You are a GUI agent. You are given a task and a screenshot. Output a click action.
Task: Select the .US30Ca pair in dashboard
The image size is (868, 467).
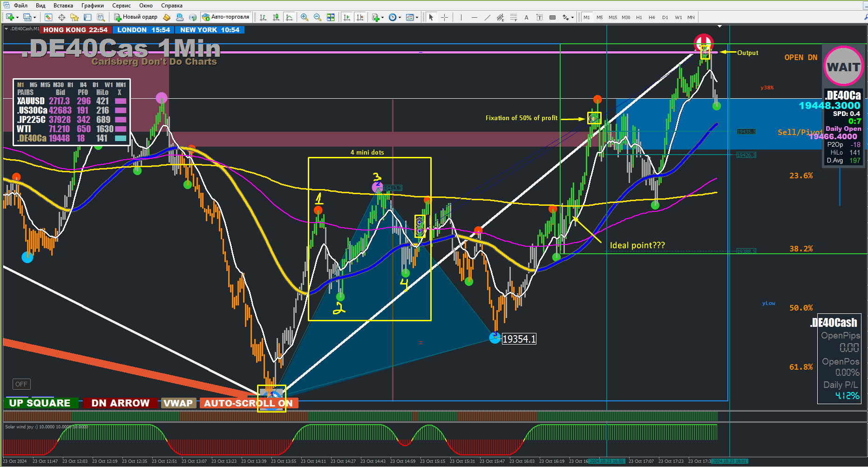click(32, 110)
